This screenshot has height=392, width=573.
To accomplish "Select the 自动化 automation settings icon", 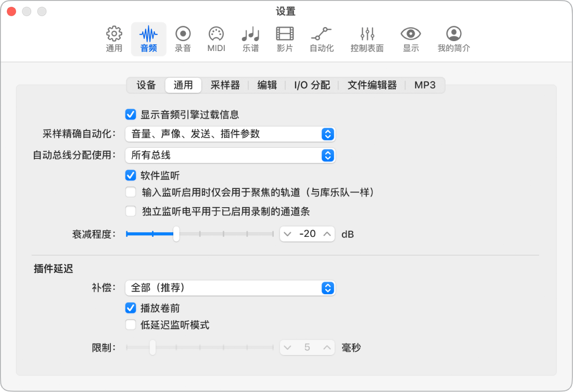I will [321, 36].
